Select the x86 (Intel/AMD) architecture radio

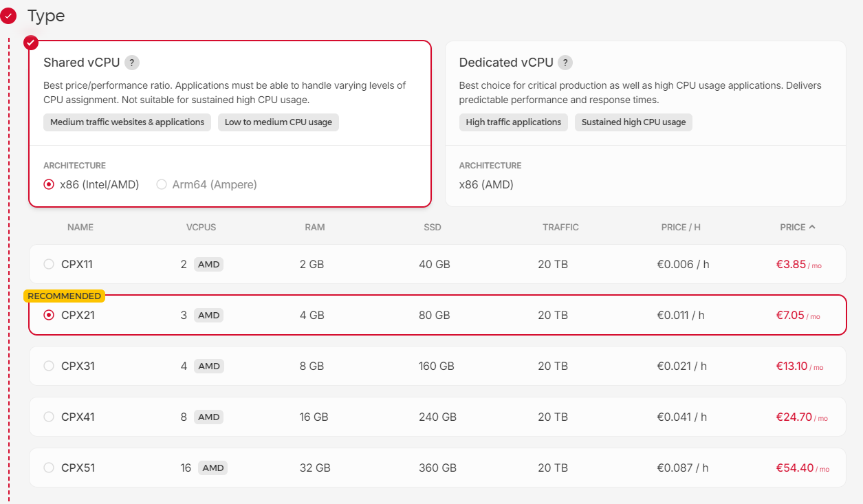(x=49, y=184)
